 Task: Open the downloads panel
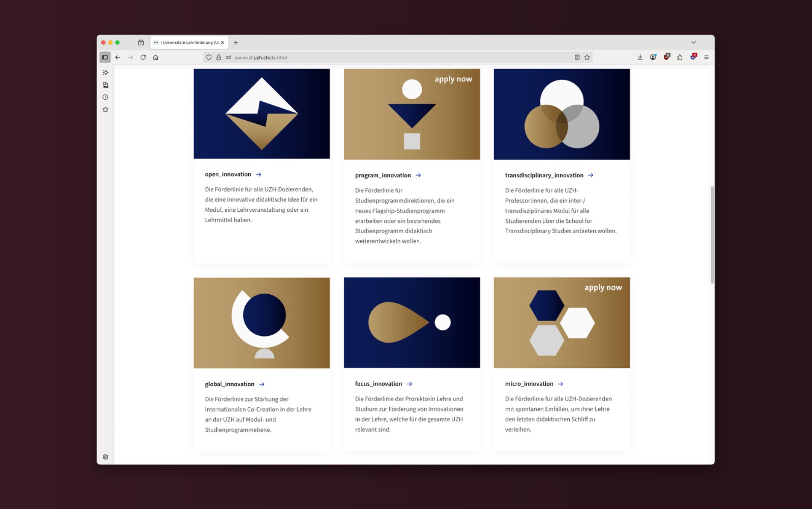(x=640, y=57)
